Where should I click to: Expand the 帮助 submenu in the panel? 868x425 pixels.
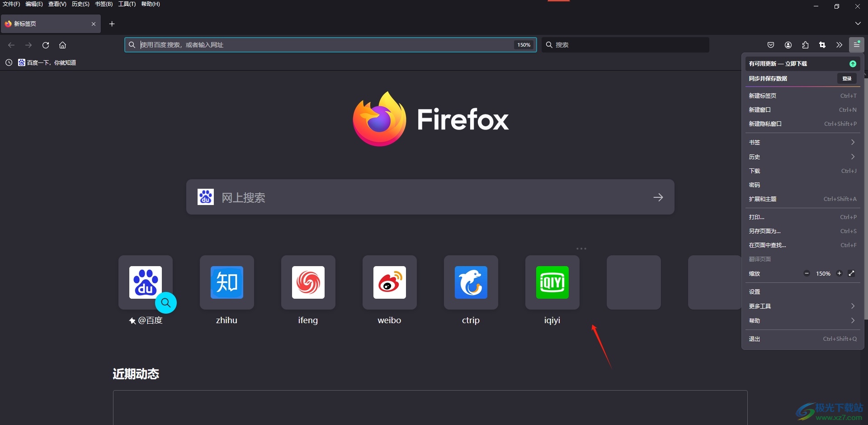pos(803,320)
